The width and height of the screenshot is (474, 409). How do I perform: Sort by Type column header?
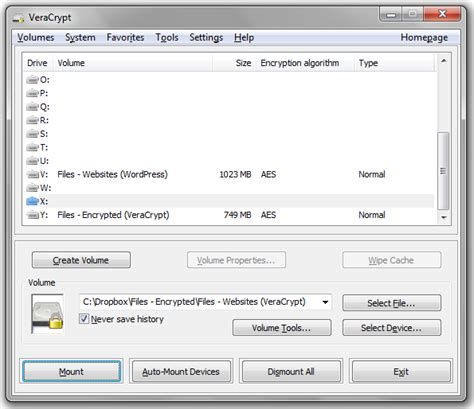[395, 63]
